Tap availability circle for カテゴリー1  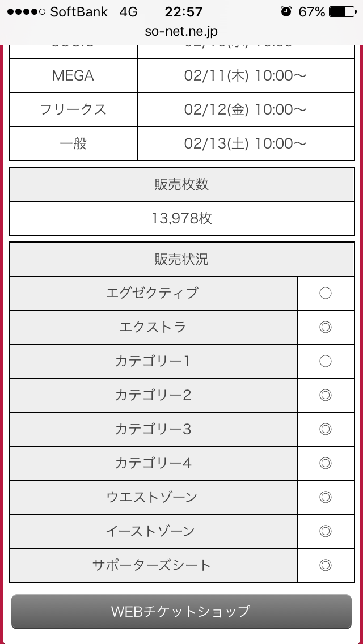(326, 361)
